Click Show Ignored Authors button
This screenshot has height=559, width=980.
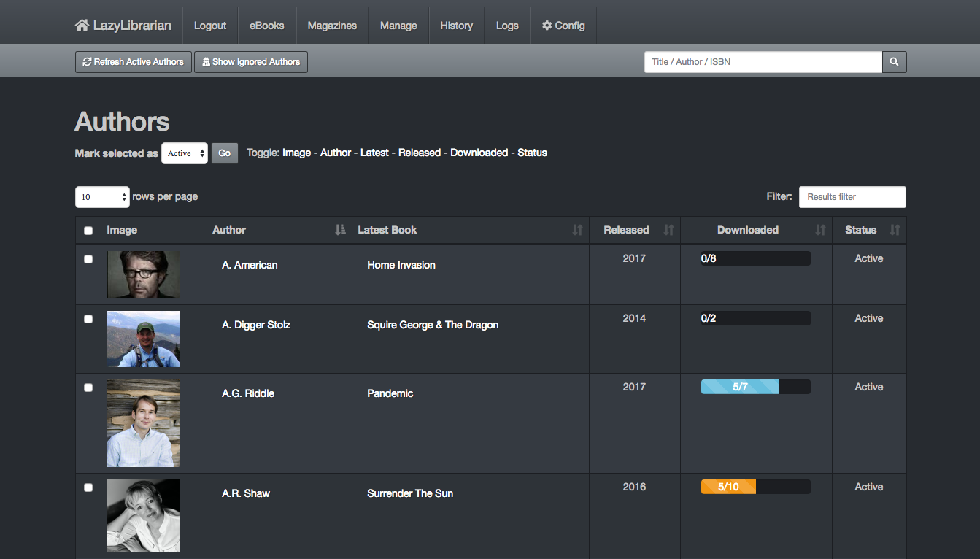coord(251,62)
